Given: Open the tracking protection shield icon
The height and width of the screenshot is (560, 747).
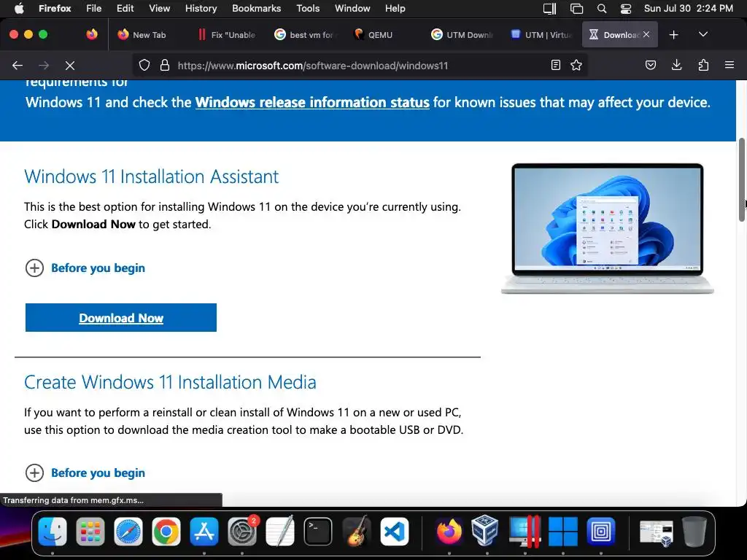Looking at the screenshot, I should (x=144, y=65).
